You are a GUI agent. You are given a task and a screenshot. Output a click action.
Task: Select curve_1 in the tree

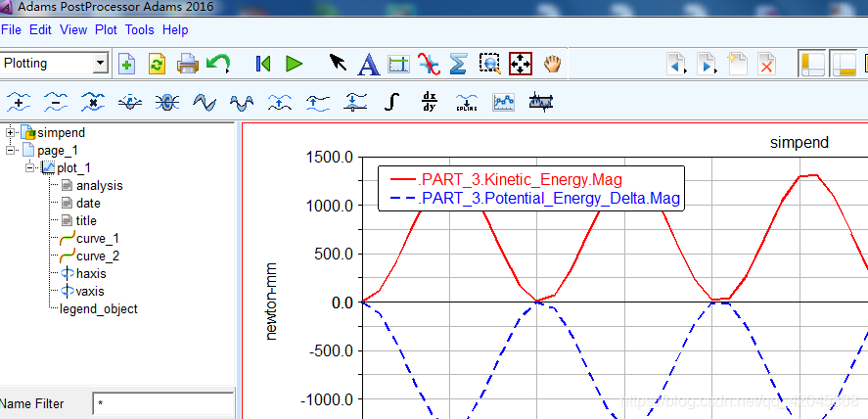coord(97,239)
